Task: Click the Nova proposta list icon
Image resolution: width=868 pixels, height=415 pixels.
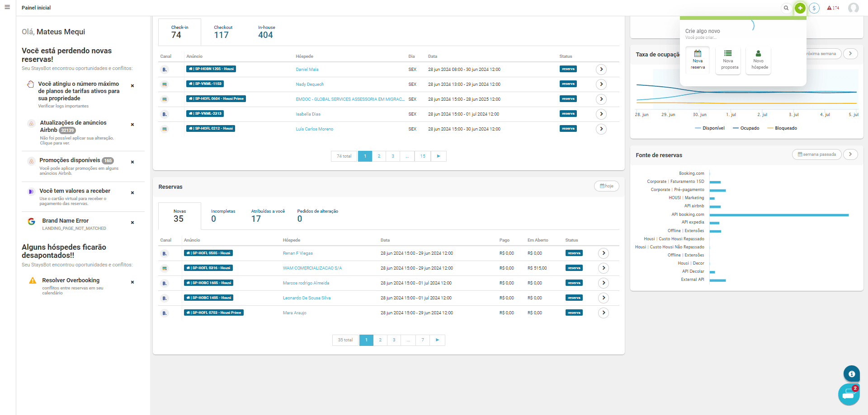Action: coord(728,53)
